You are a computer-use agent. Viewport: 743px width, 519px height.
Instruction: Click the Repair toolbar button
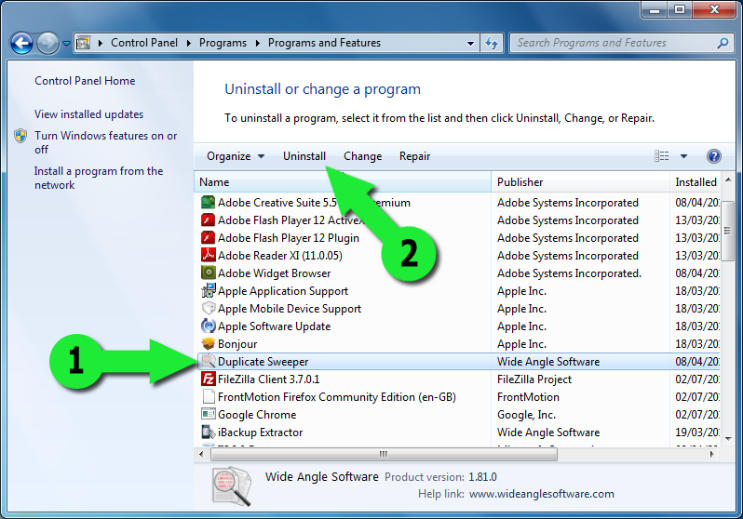pyautogui.click(x=415, y=156)
